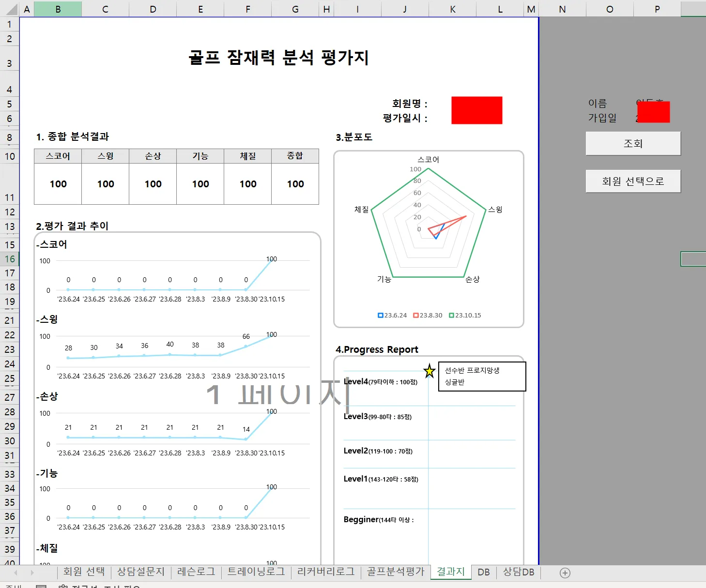Click the select-all corner of the worksheet
Screen dimensions: 706x588
tap(10, 9)
